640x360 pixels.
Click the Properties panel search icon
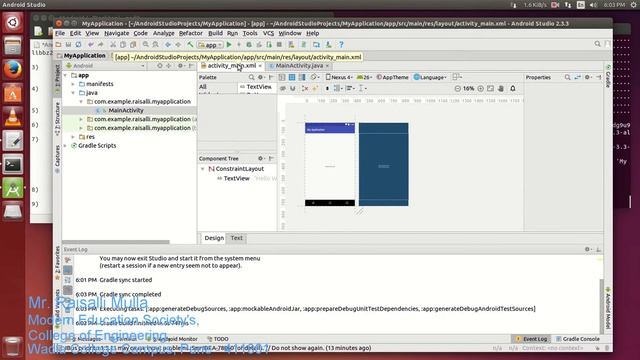(567, 77)
